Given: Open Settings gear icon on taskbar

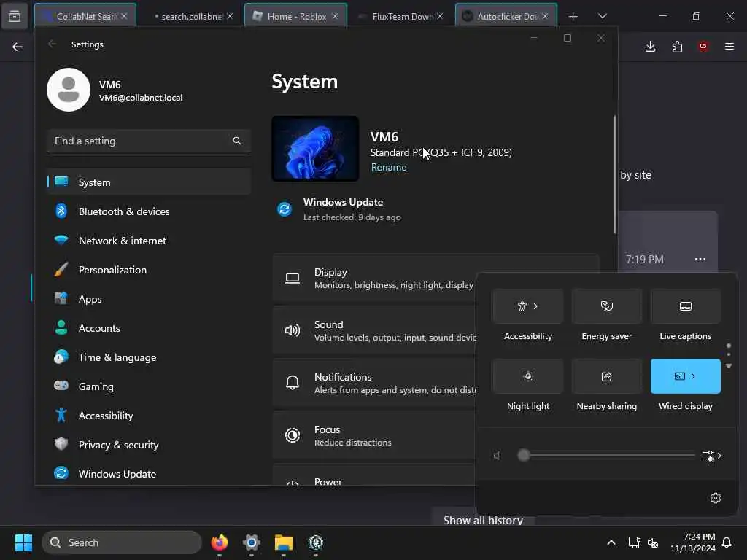Looking at the screenshot, I should click(x=252, y=542).
